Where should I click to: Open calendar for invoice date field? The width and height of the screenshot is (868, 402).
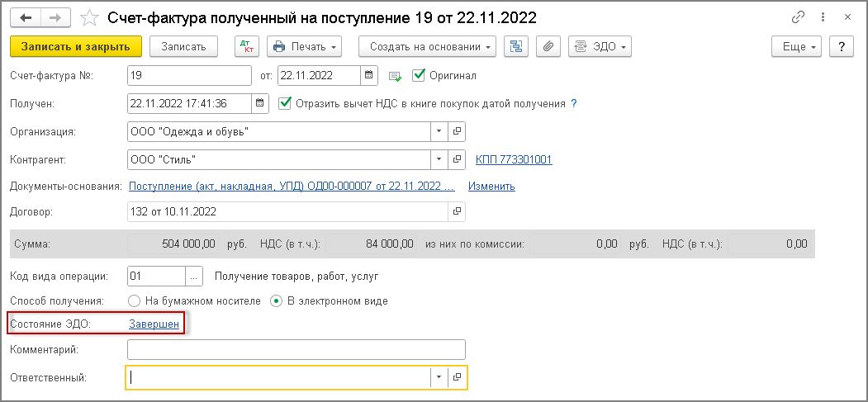[371, 76]
